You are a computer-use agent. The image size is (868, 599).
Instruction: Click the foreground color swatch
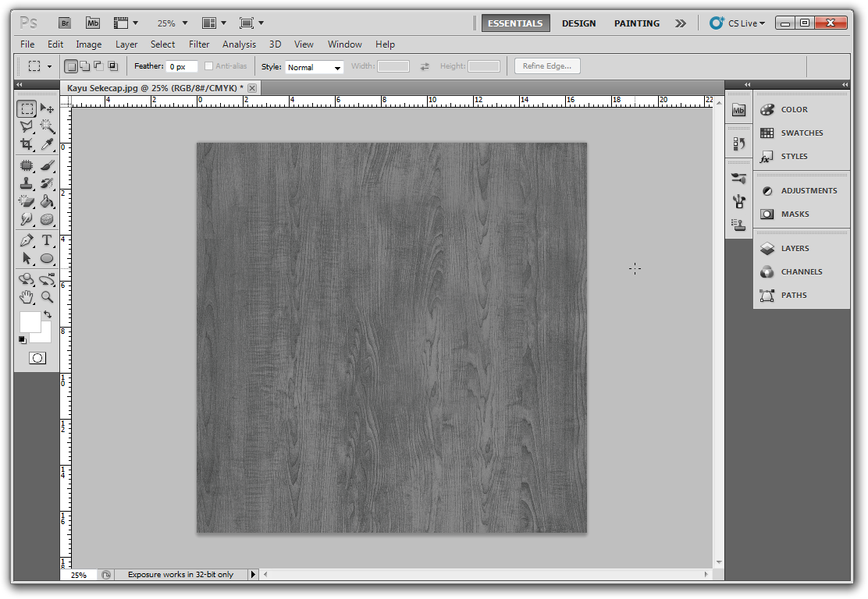[30, 321]
